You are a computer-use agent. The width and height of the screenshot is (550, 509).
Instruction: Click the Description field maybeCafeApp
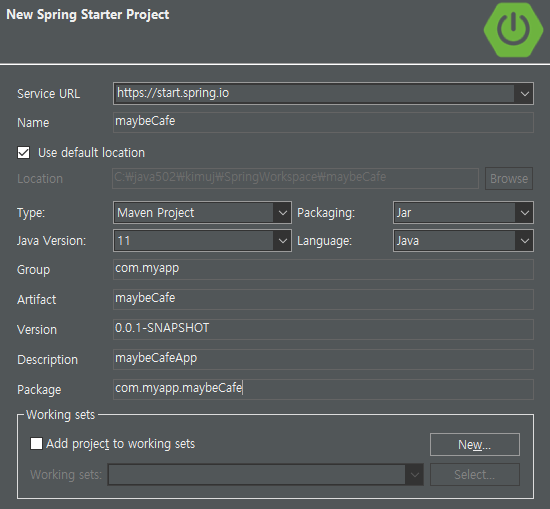[x=323, y=359]
